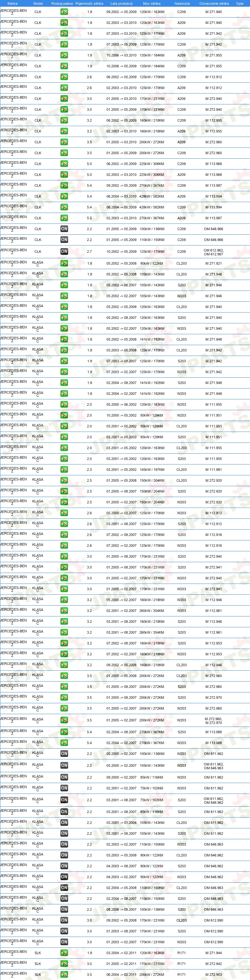Viewport: 250px width, 980px height.
Task: Click the ON diesel icon in the CLK 2.7 row
Action: pos(64,252)
